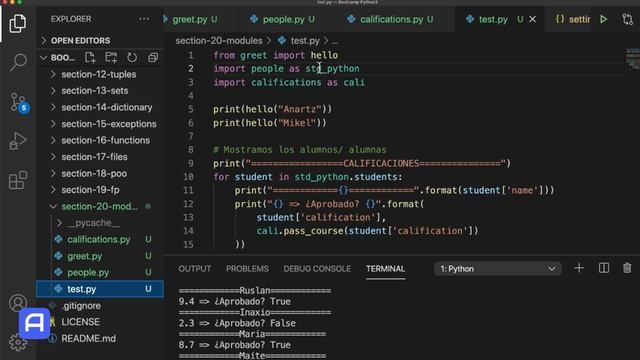Open Run and Debug view
Screen dimensions: 640x360
click(x=18, y=141)
